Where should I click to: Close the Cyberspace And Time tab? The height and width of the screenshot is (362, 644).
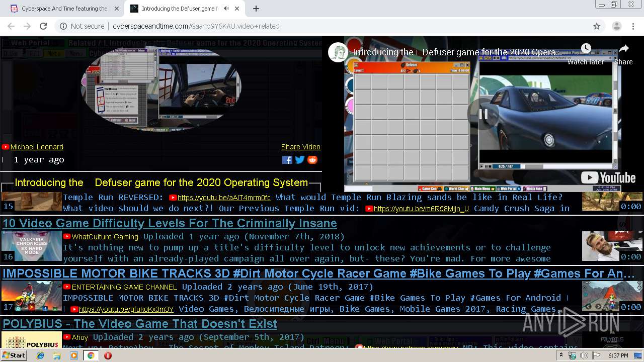point(116,9)
